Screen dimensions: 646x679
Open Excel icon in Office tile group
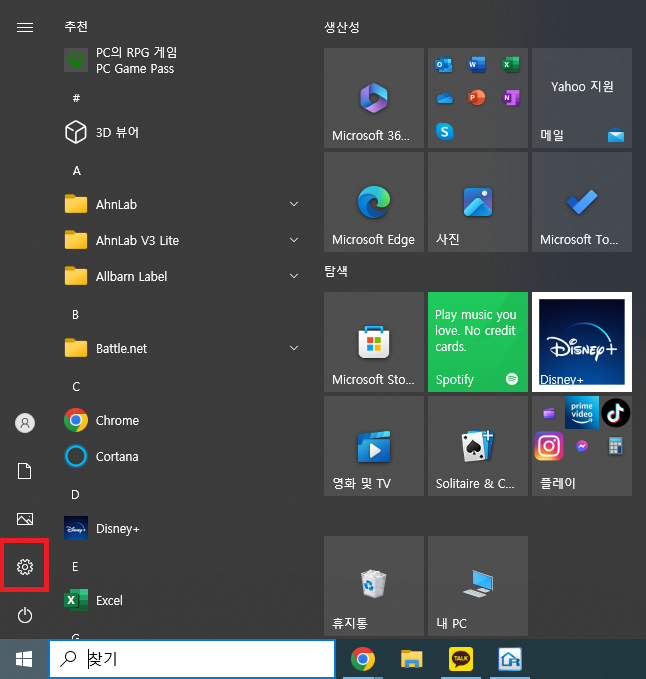click(510, 65)
